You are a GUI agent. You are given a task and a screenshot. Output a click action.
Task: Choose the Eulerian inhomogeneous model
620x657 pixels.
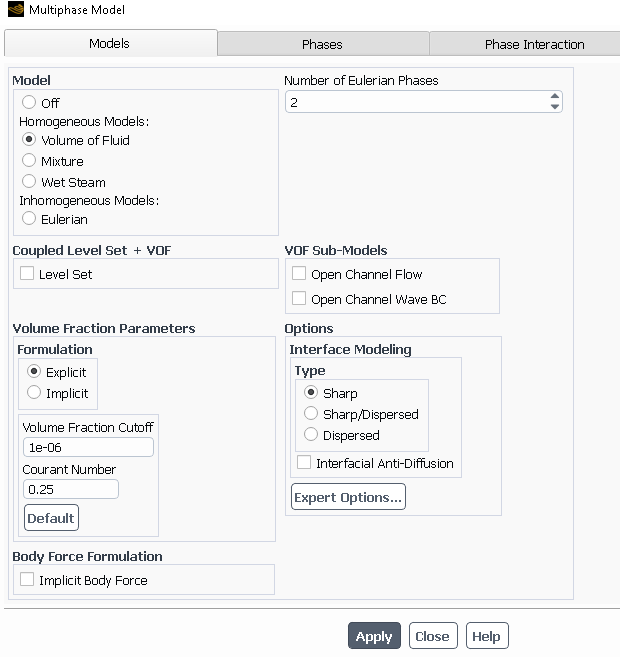[29, 219]
